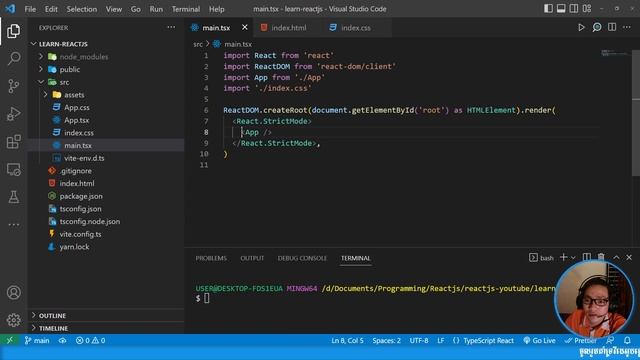Toggle secondary side bar visibility
The height and width of the screenshot is (360, 640).
[574, 9]
